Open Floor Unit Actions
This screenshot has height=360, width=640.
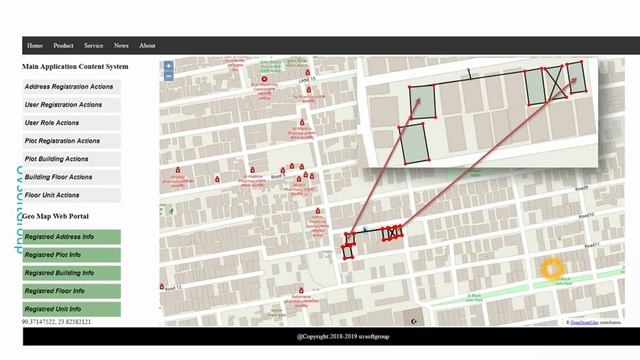[71, 195]
